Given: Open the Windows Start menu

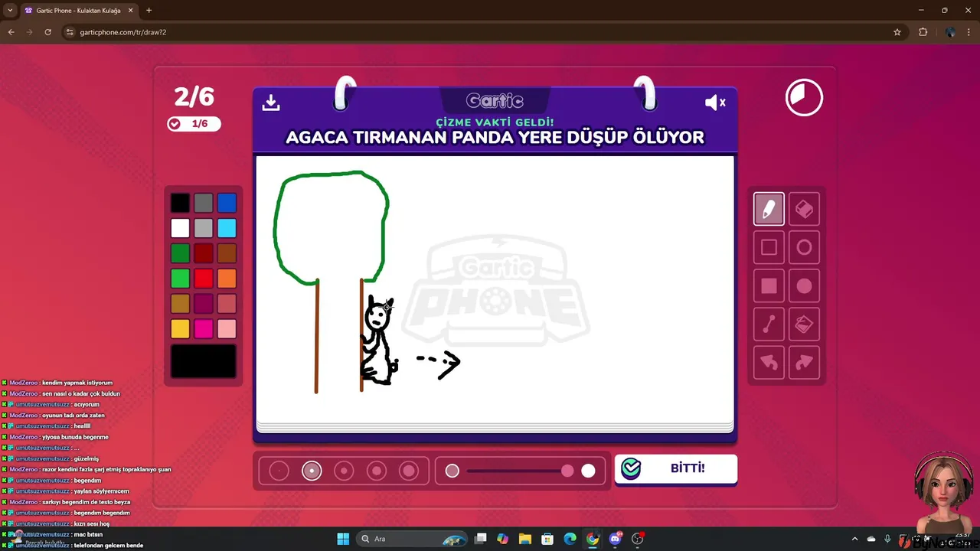Looking at the screenshot, I should 343,539.
